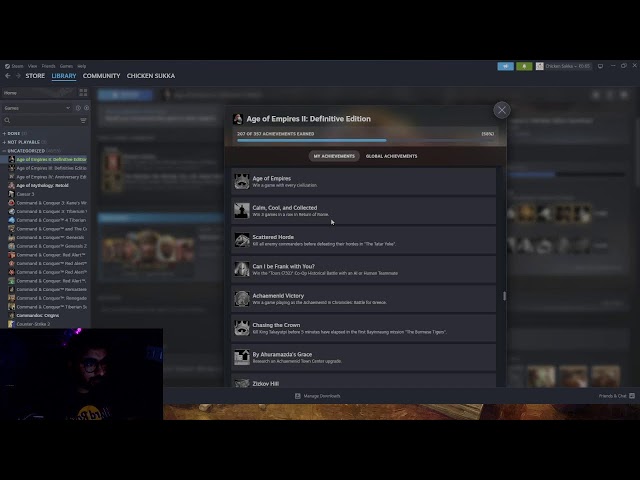This screenshot has width=640, height=480.
Task: Open the Games filter dropdown
Action: tap(37, 108)
